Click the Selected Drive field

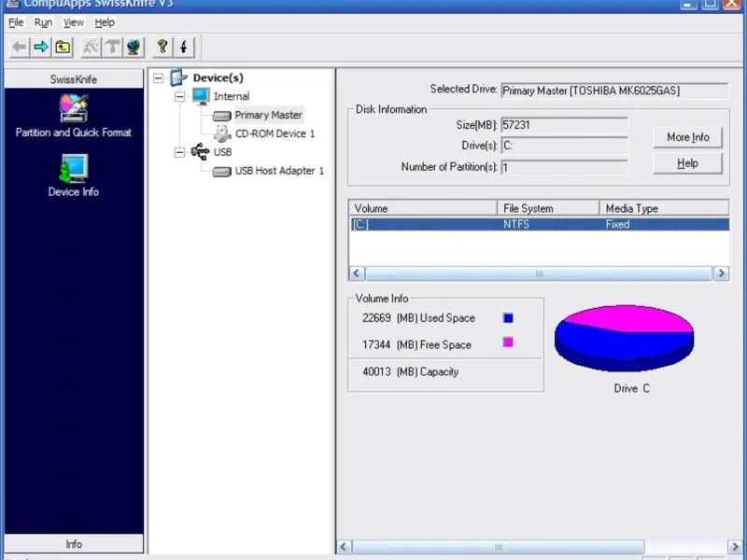point(614,91)
